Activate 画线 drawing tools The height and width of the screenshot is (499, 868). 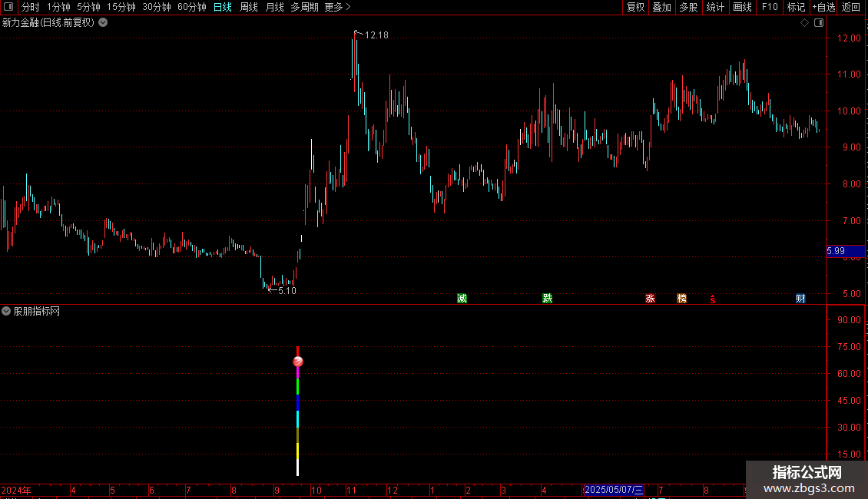tap(742, 7)
